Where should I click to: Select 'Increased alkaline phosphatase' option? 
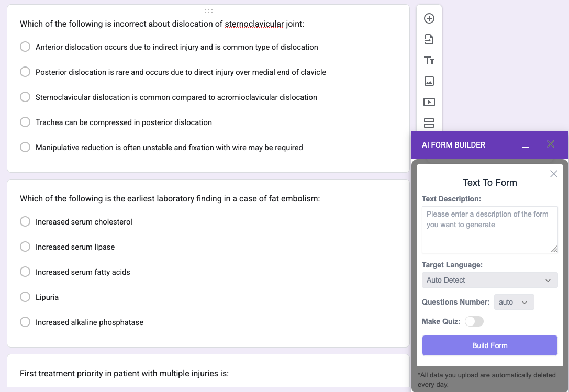tap(25, 322)
